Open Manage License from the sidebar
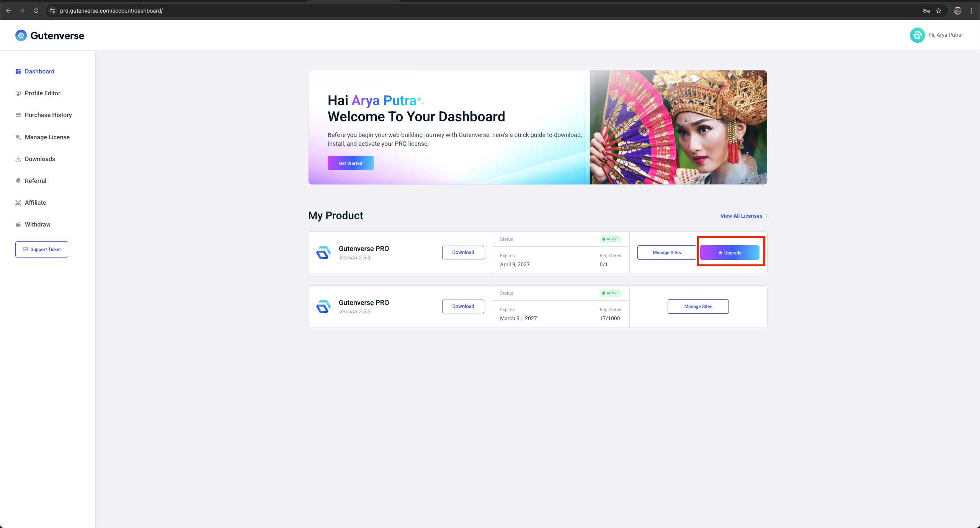The image size is (980, 528). click(x=47, y=137)
